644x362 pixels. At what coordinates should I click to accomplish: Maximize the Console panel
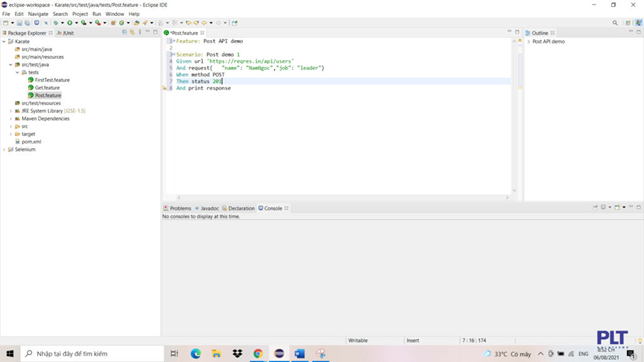[639, 207]
